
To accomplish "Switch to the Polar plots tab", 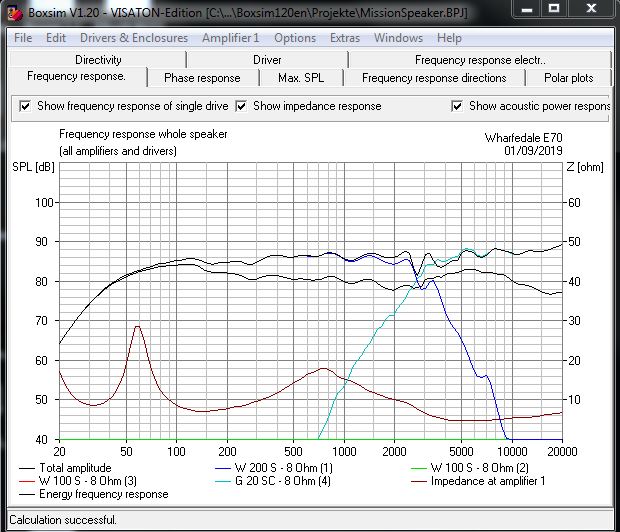I will point(569,78).
